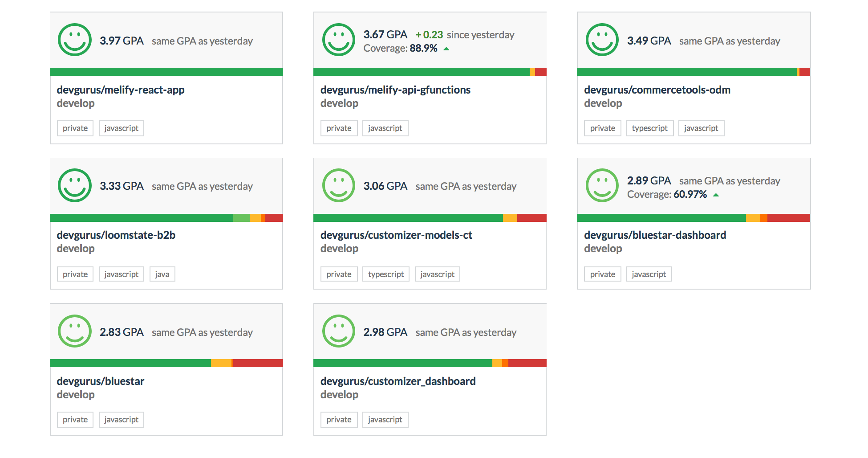This screenshot has width=868, height=458.
Task: Click the smiley face beside 3.33 GPA
Action: tap(75, 185)
